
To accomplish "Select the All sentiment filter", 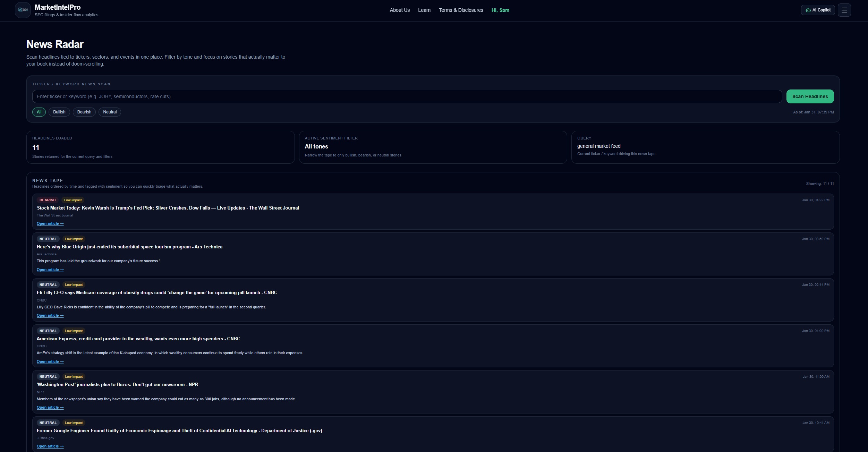I will coord(39,112).
